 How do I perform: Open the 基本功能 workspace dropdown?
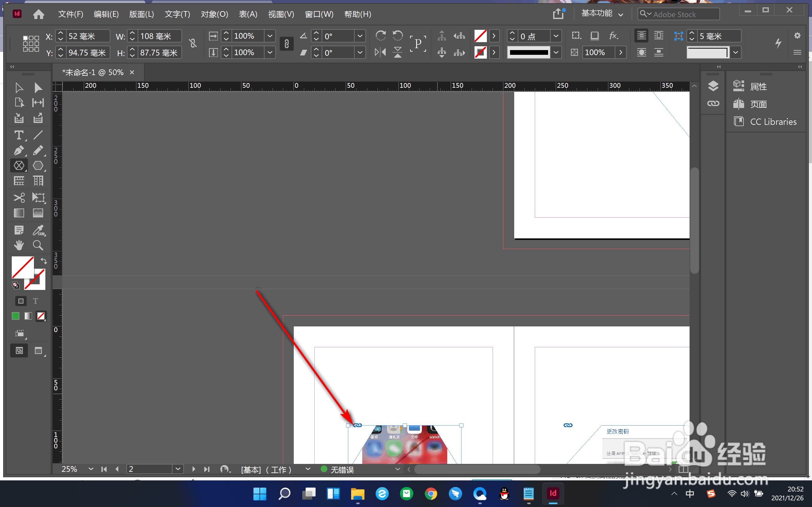pos(602,14)
